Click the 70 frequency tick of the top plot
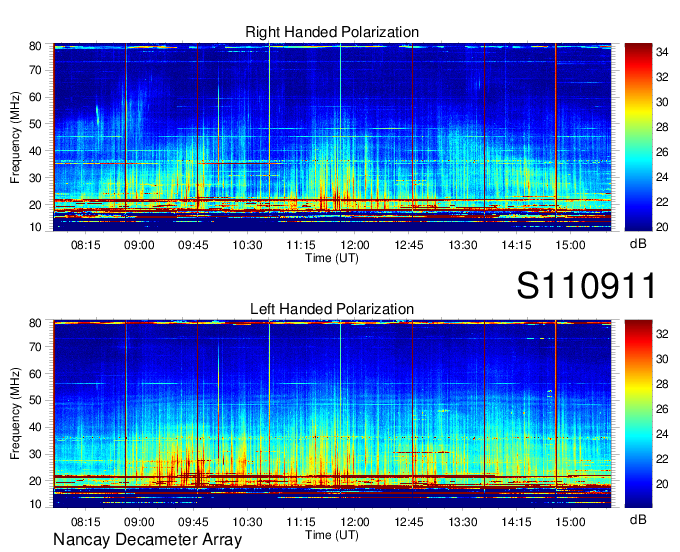 [35, 70]
